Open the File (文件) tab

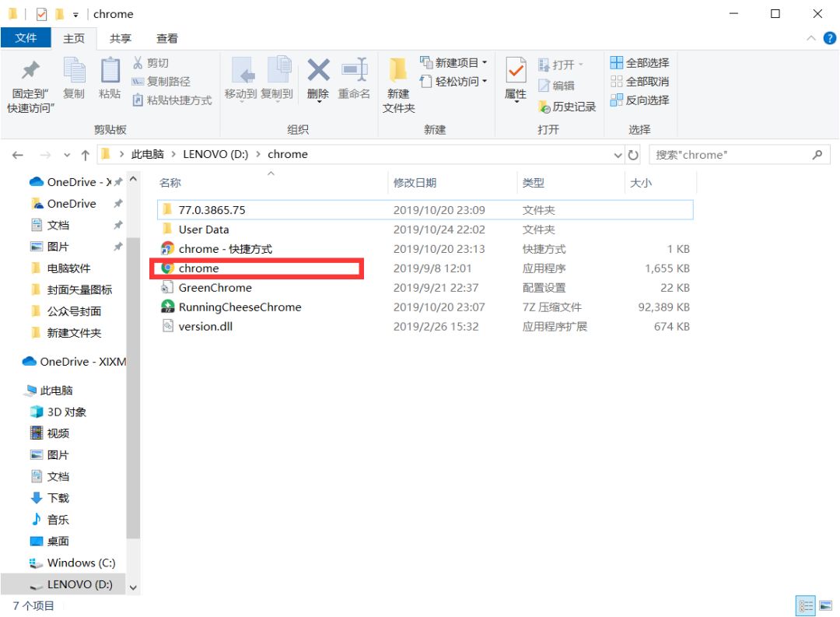(26, 38)
